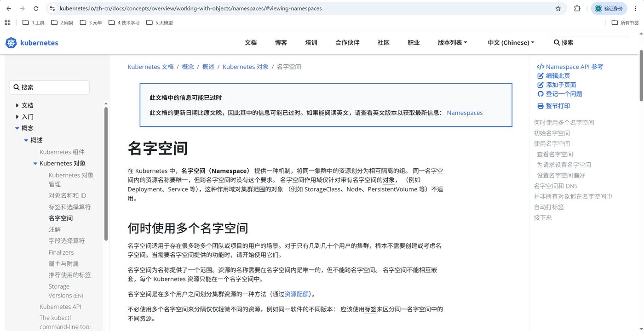Open Kubernetes API in the sidebar
Screen dimensions: 644x331
[60, 307]
